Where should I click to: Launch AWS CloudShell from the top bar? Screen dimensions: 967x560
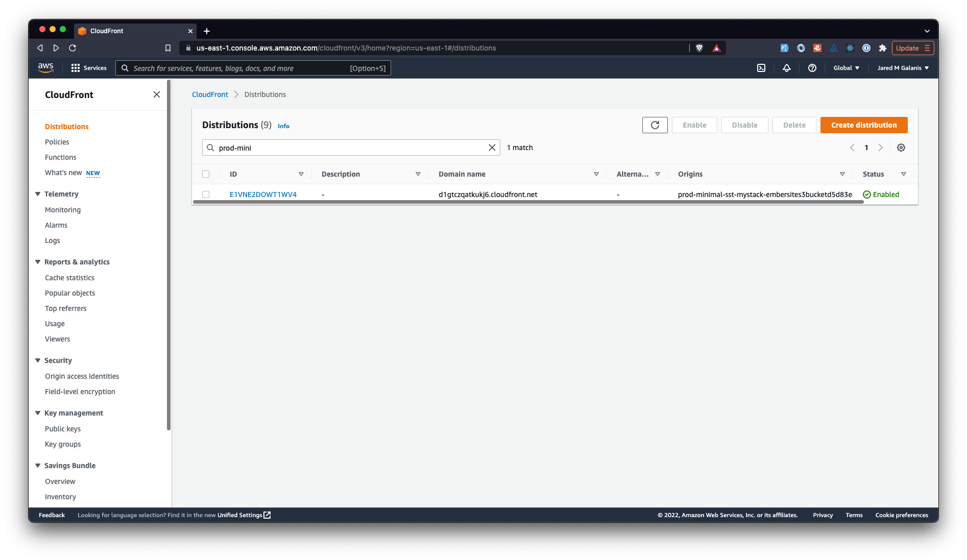pyautogui.click(x=761, y=68)
